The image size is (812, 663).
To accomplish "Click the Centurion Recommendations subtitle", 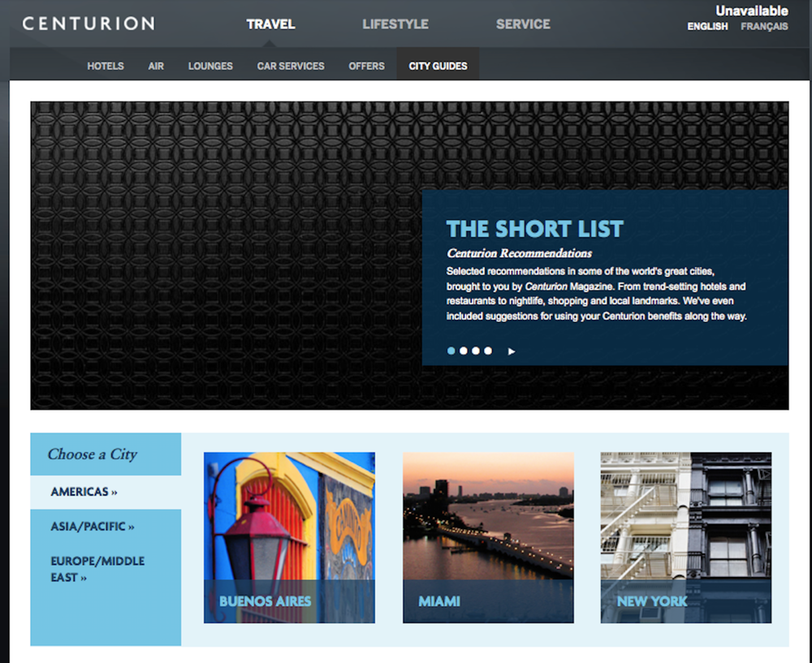I will [519, 253].
